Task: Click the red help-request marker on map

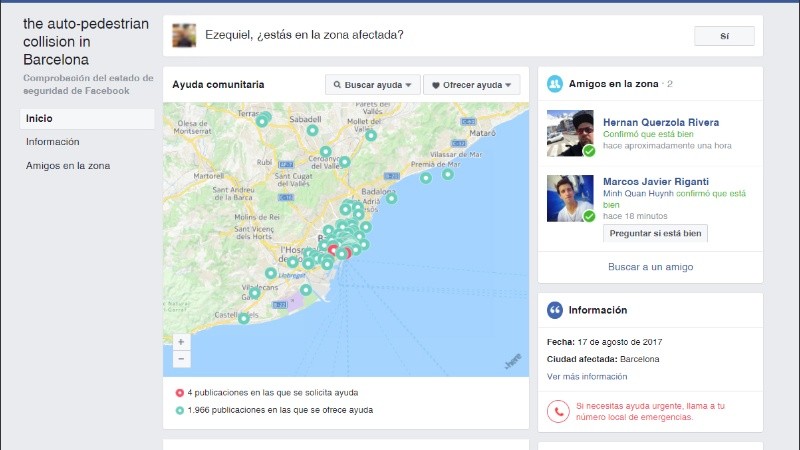Action: (333, 249)
